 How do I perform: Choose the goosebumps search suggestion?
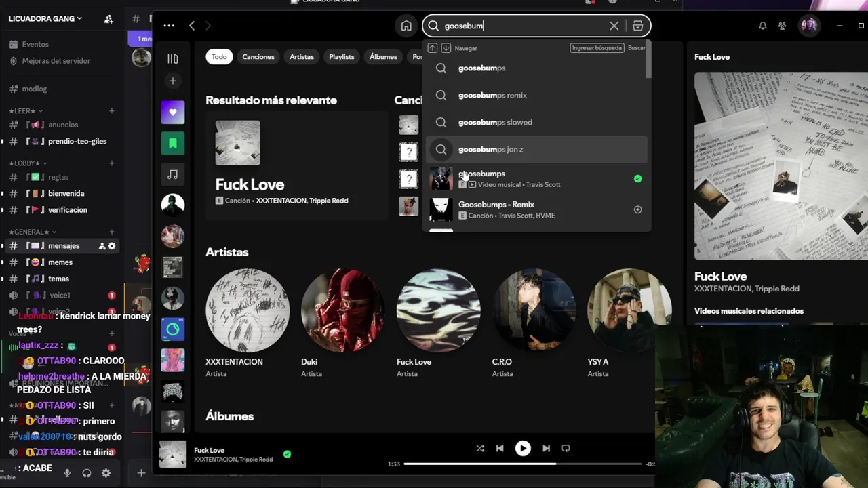pyautogui.click(x=536, y=68)
